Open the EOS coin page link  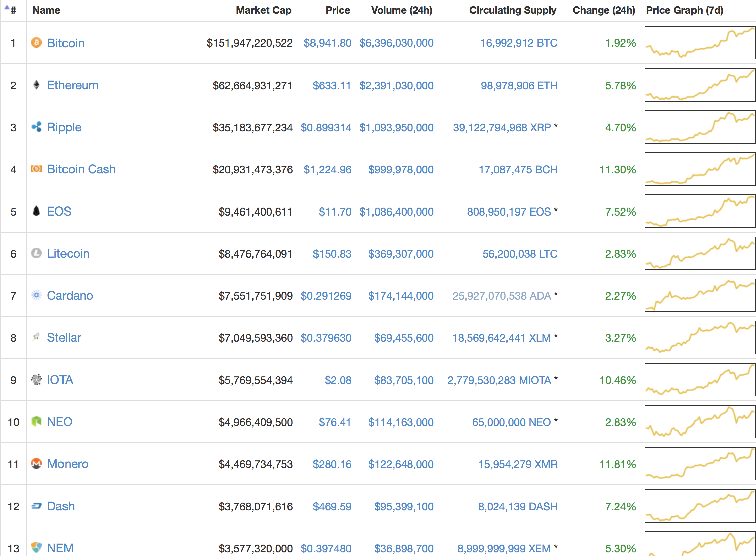[59, 212]
